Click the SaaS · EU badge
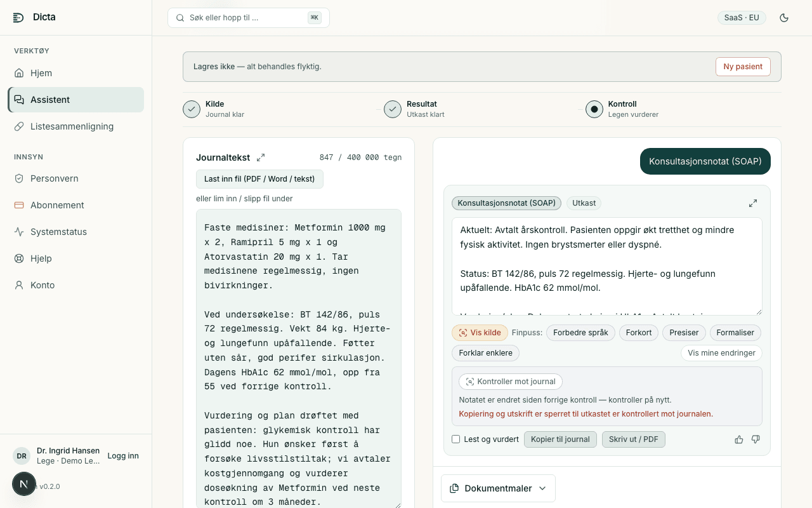The height and width of the screenshot is (508, 812). point(742,18)
